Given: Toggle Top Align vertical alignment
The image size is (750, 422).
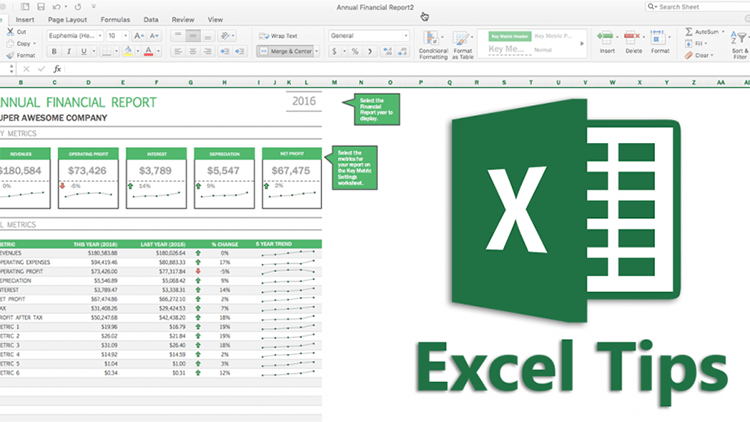Looking at the screenshot, I should [x=178, y=36].
